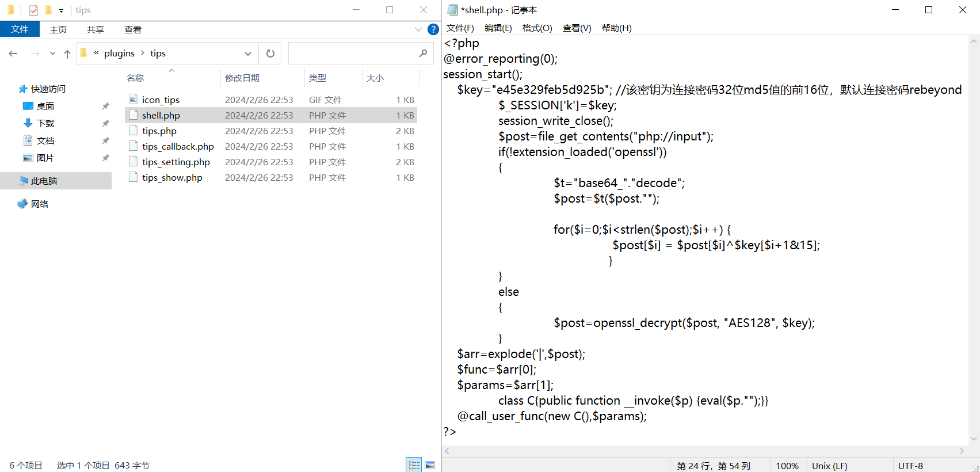Click the tips breadcrumb in address bar
980x472 pixels.
tap(158, 54)
